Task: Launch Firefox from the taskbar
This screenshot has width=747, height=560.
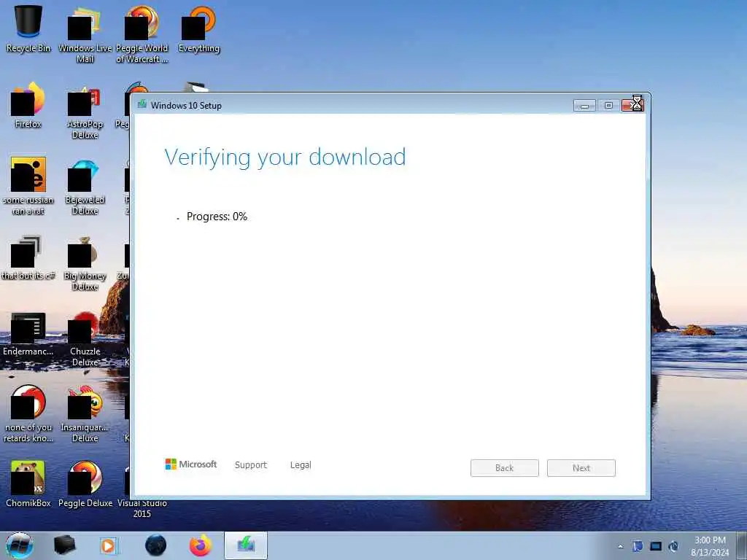Action: 201,545
